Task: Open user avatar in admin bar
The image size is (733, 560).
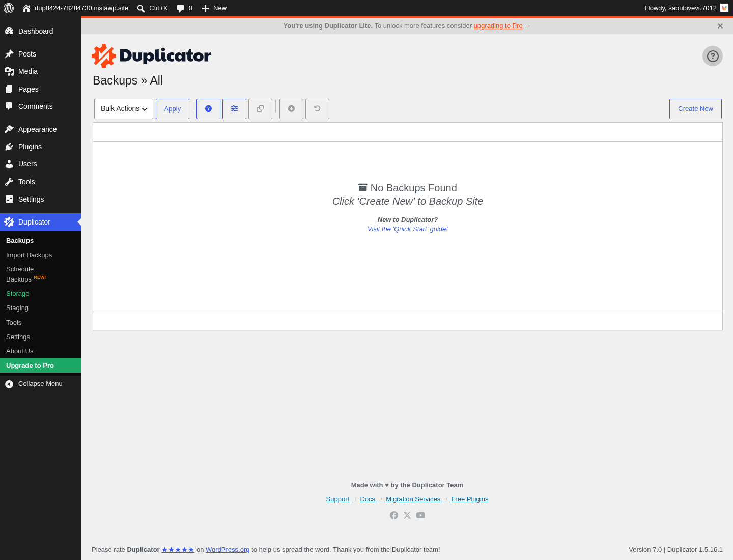Action: [x=724, y=8]
